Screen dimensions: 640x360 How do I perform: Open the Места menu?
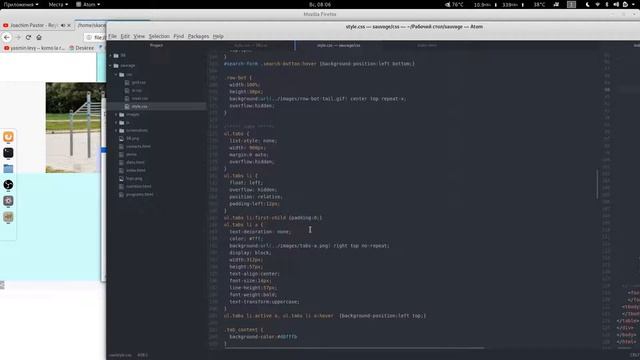[58, 4]
